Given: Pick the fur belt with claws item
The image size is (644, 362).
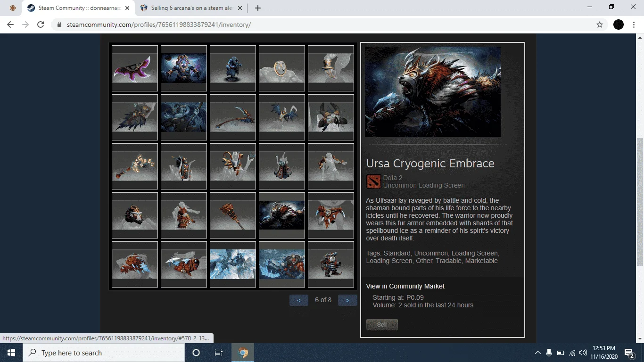Looking at the screenshot, I should [x=331, y=215].
